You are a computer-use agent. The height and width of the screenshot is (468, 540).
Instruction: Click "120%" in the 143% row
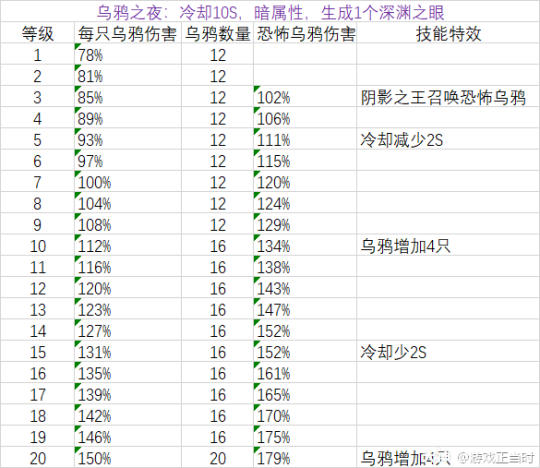coord(127,288)
